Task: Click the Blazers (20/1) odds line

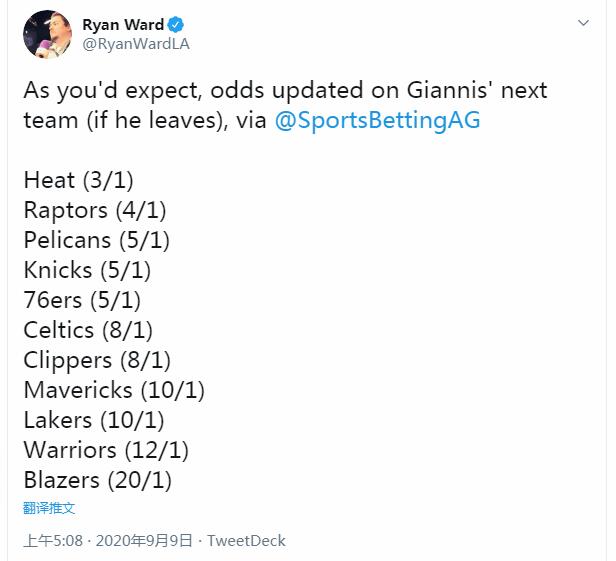Action: 97,480
